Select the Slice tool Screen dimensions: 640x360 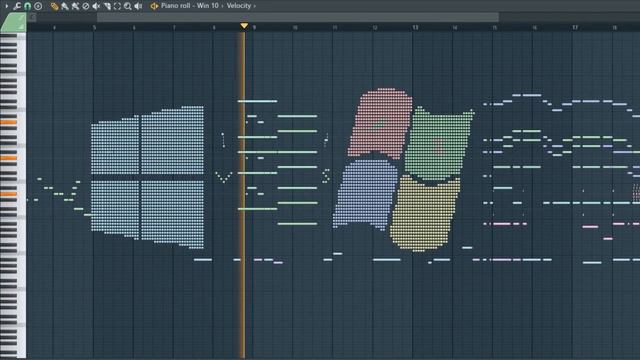tap(107, 6)
